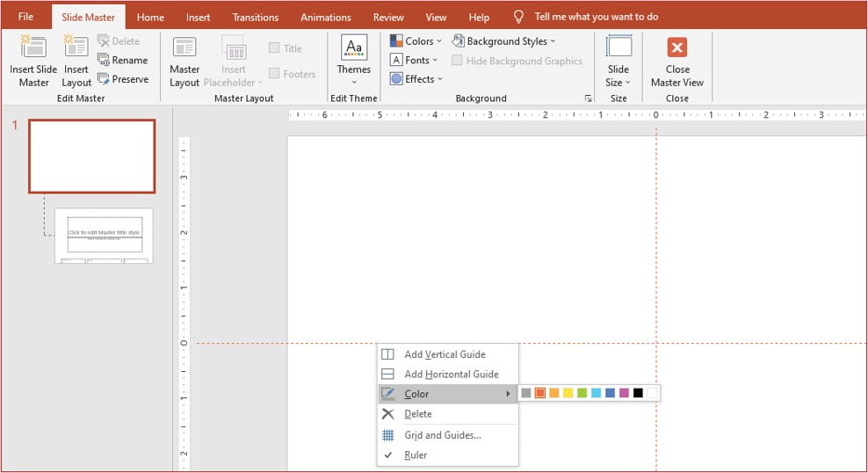Expand the Effects dropdown arrow
Viewport: 868px width, 473px height.
tap(440, 79)
